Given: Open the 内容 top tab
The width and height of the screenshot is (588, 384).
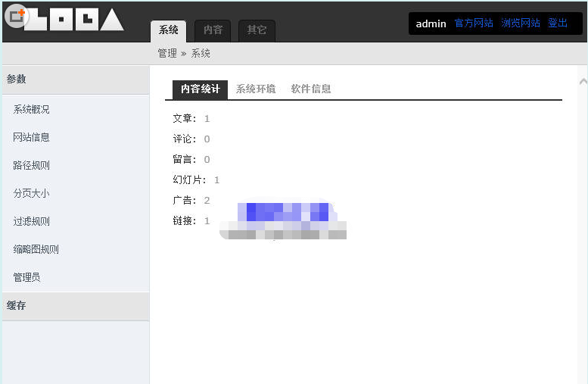Looking at the screenshot, I should point(213,30).
